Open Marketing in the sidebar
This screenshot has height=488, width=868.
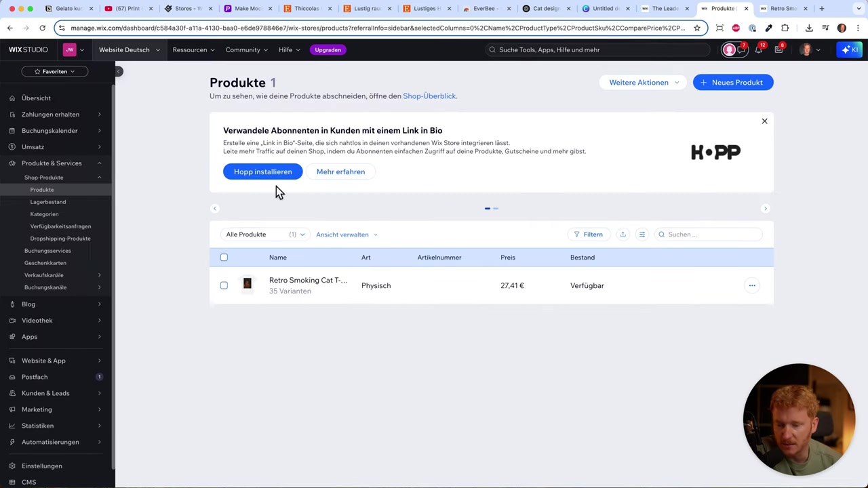point(37,409)
